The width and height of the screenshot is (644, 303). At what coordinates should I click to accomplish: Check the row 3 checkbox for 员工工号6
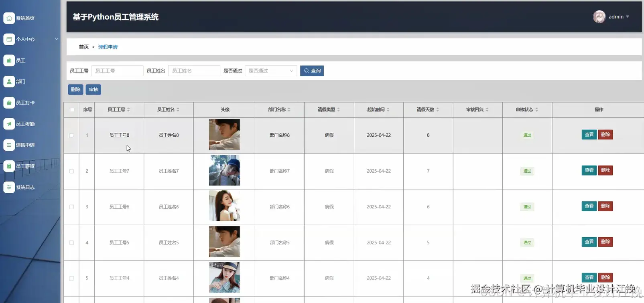pyautogui.click(x=71, y=207)
